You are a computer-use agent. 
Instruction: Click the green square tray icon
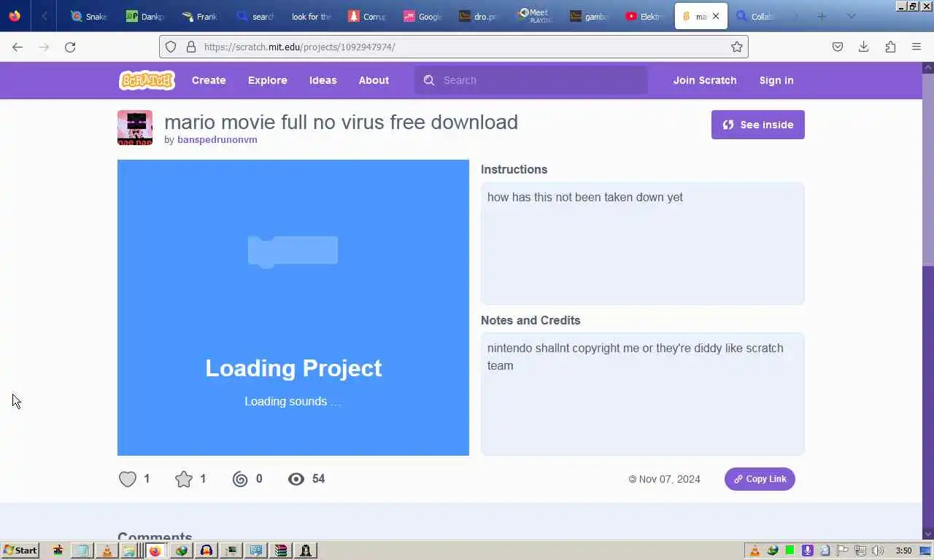(x=790, y=551)
